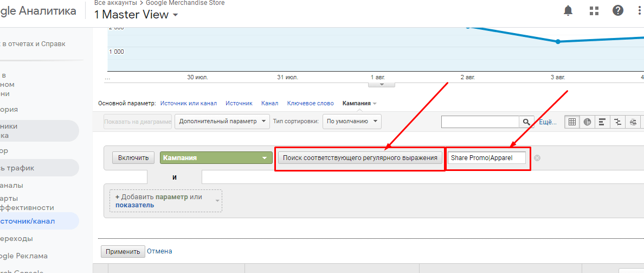Select Источник или канал primary dimension
The width and height of the screenshot is (644, 273).
[189, 103]
